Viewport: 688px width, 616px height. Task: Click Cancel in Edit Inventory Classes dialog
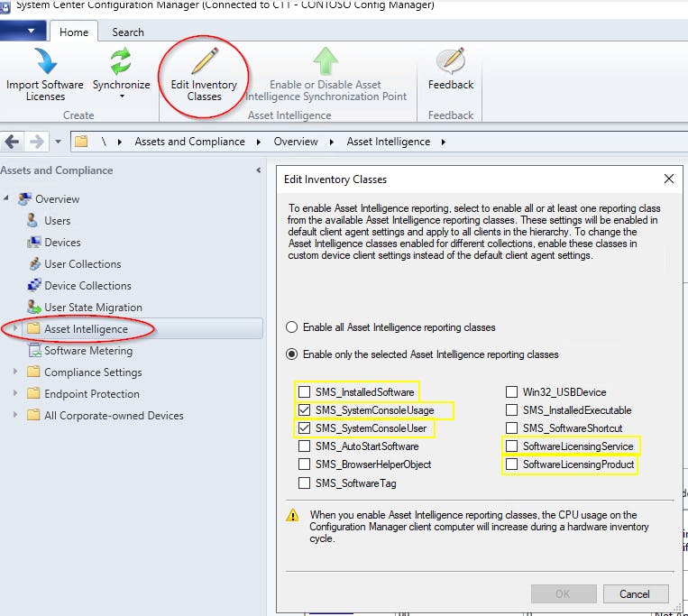point(636,593)
